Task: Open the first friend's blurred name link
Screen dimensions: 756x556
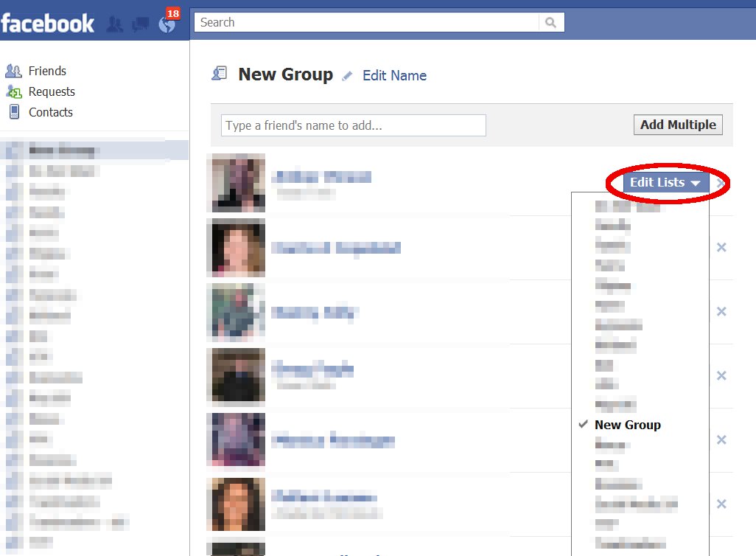Action: pyautogui.click(x=321, y=177)
